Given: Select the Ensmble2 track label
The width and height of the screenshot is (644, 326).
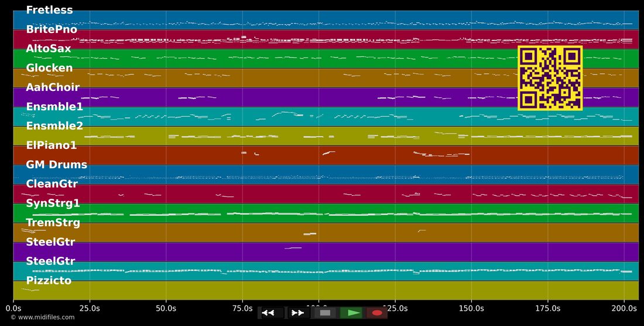Looking at the screenshot, I should pos(54,126).
